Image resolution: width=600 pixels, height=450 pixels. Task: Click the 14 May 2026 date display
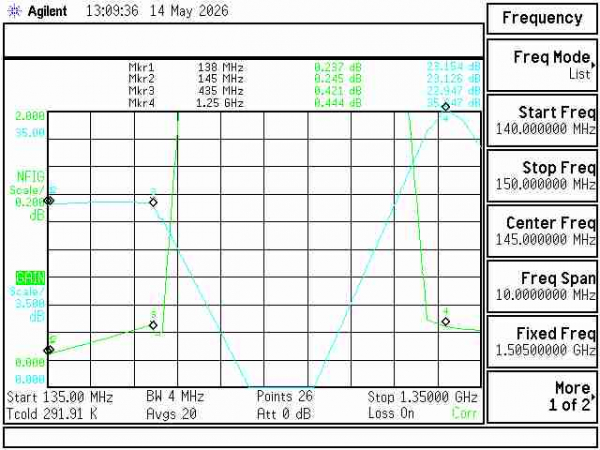click(x=189, y=11)
